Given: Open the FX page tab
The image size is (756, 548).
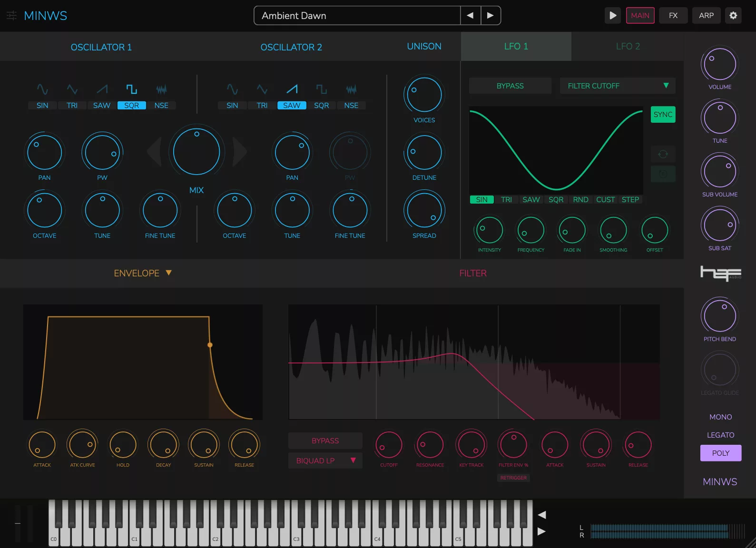Looking at the screenshot, I should tap(673, 16).
